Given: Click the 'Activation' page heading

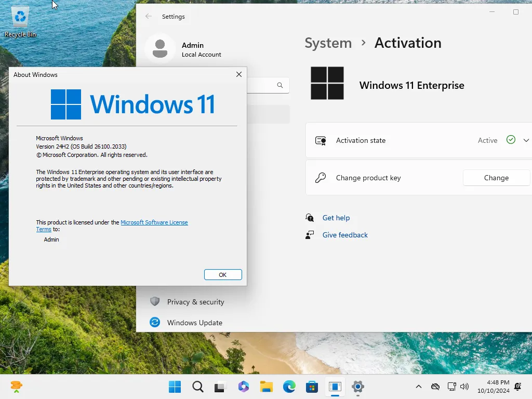Looking at the screenshot, I should [408, 43].
